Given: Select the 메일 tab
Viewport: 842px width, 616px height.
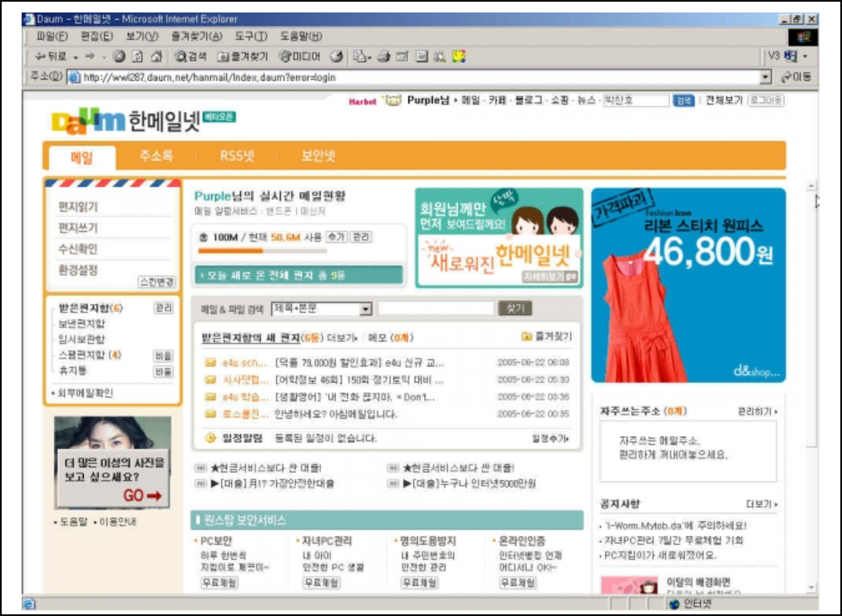Looking at the screenshot, I should (82, 158).
